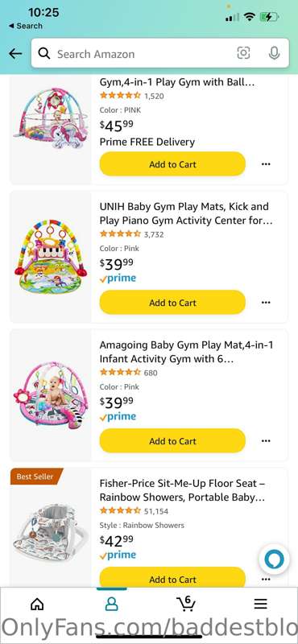Return to Search via status bar link
The width and height of the screenshot is (298, 644).
[26, 26]
